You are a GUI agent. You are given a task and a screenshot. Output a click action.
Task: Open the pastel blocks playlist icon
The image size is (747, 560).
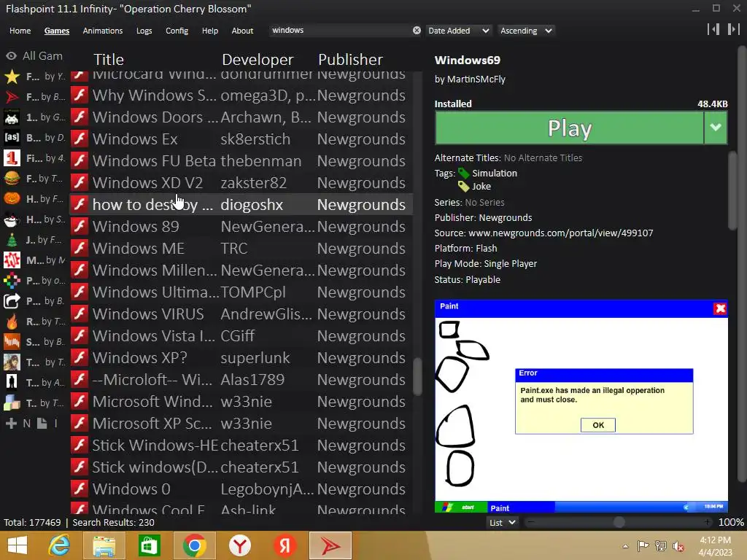(12, 402)
